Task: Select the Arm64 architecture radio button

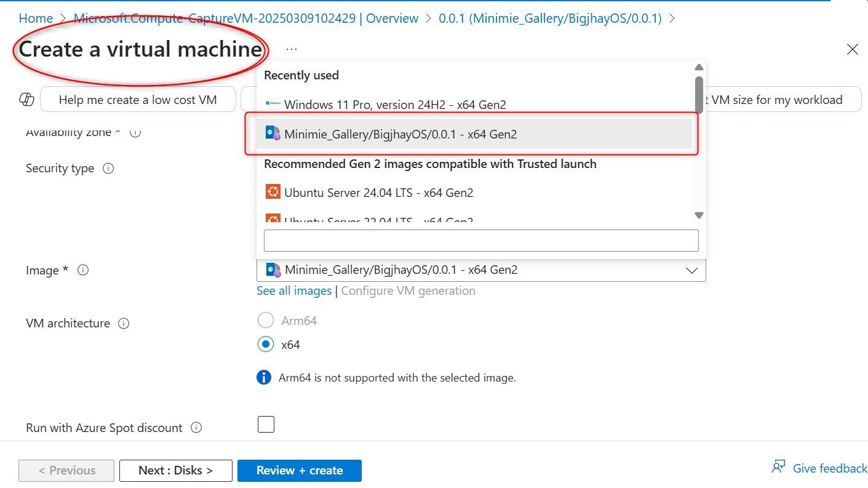Action: coord(266,321)
